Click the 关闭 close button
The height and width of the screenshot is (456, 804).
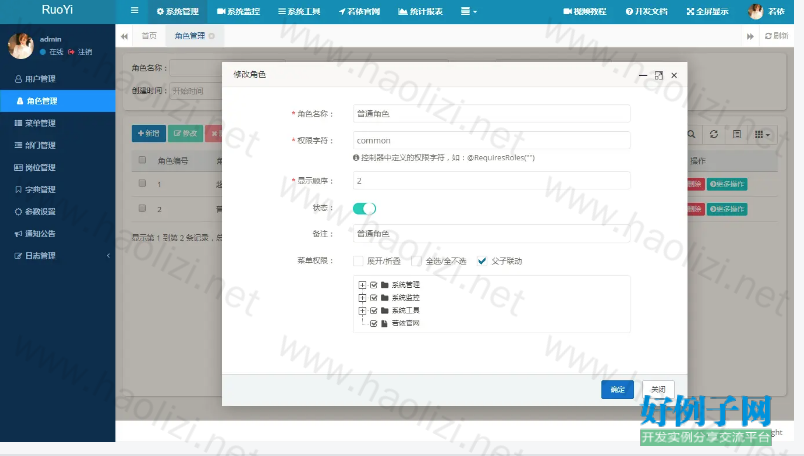(657, 389)
